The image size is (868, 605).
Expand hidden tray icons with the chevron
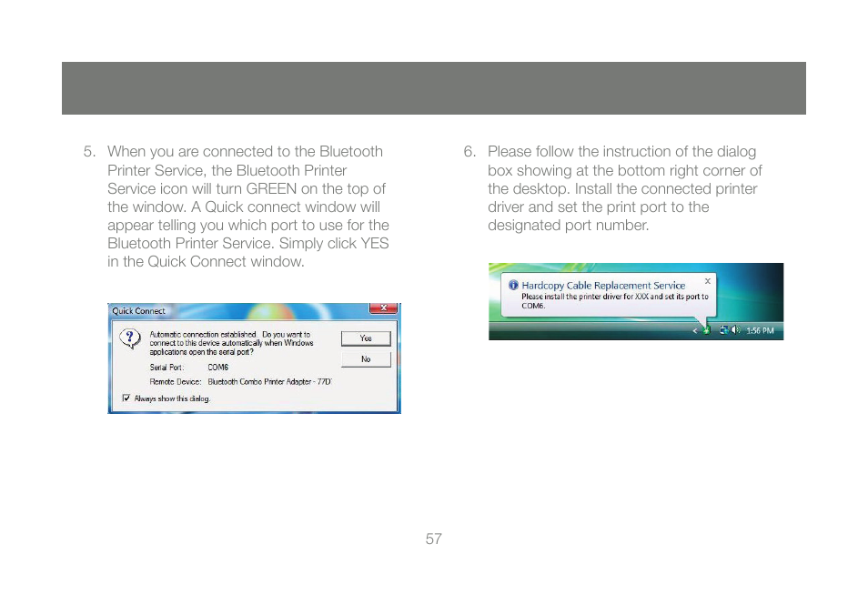coord(695,331)
